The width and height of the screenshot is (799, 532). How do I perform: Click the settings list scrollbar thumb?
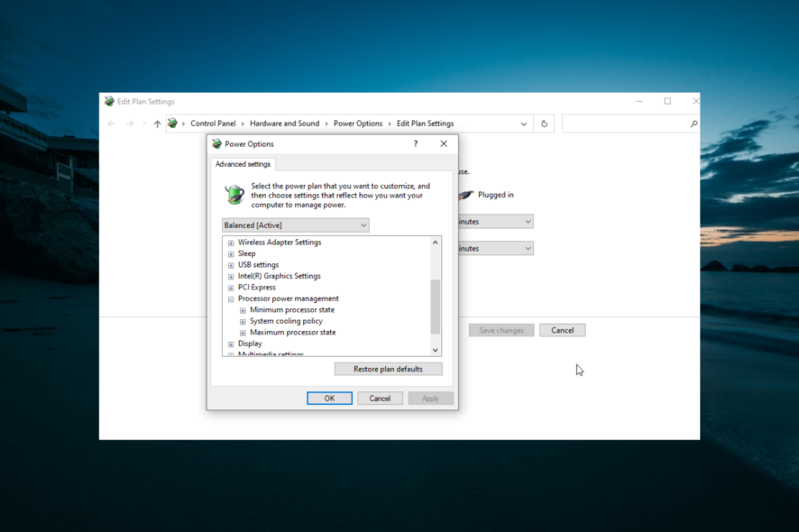[x=436, y=307]
